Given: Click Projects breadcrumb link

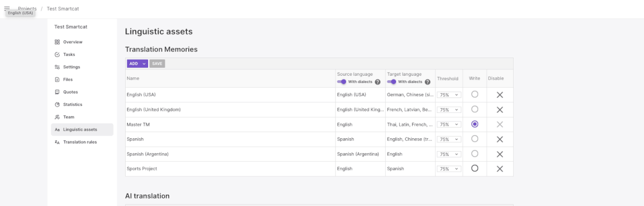Looking at the screenshot, I should click(27, 9).
